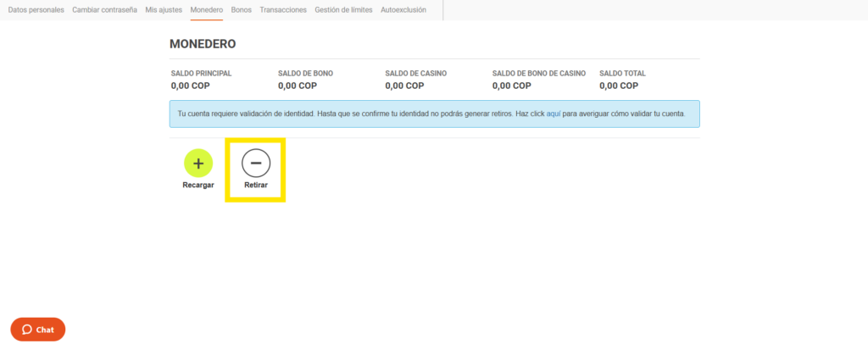Open the Datos personales tab
868x344 pixels.
[x=36, y=10]
